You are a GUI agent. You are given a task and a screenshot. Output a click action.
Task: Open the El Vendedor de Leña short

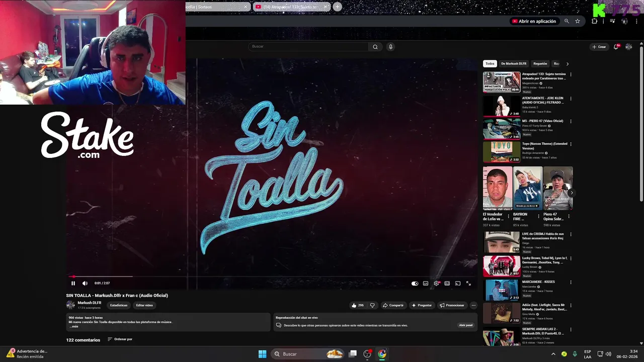click(498, 188)
